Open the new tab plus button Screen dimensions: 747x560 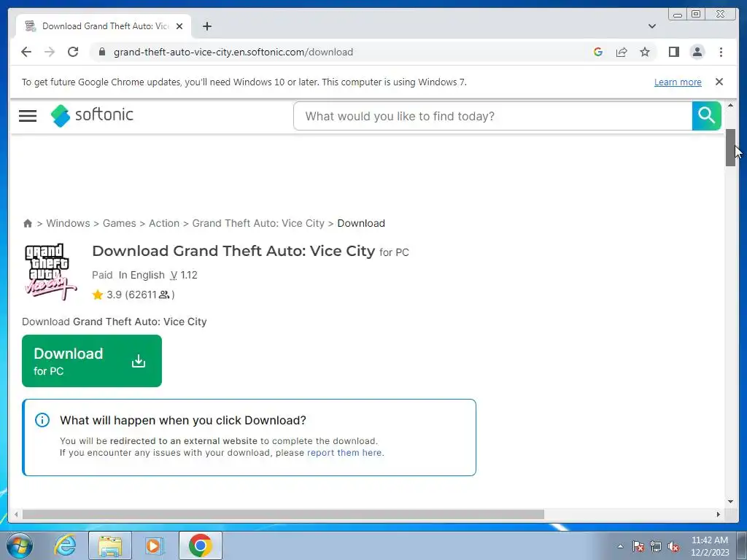tap(206, 26)
